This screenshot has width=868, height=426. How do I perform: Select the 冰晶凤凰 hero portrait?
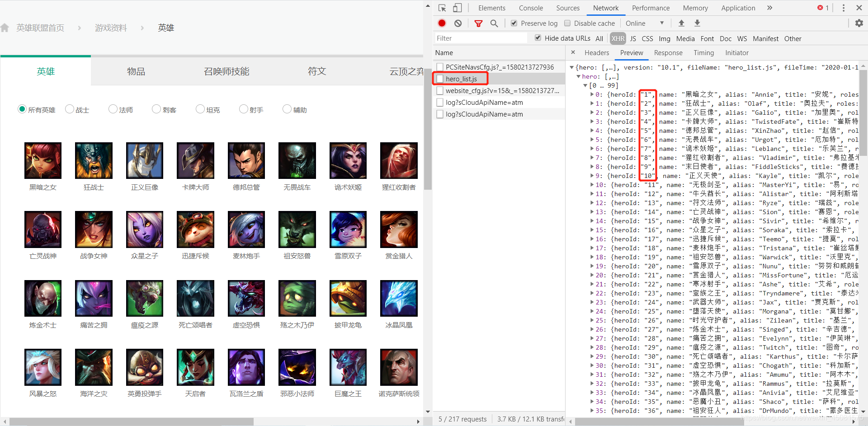(x=399, y=298)
